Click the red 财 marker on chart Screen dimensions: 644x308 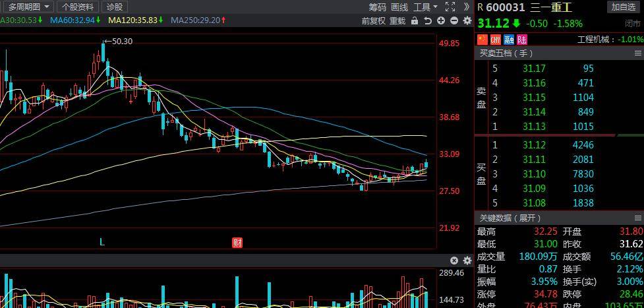tap(237, 243)
